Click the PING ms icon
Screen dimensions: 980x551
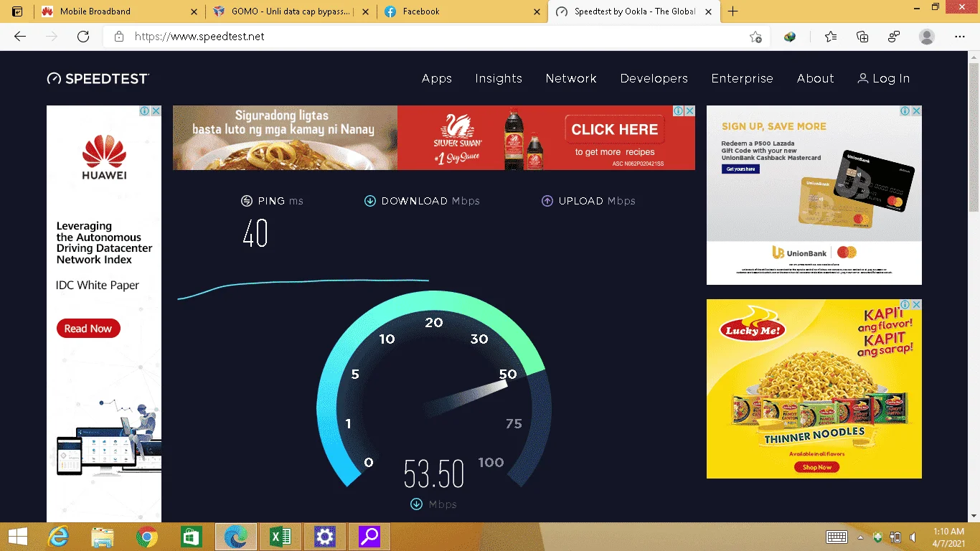click(247, 201)
